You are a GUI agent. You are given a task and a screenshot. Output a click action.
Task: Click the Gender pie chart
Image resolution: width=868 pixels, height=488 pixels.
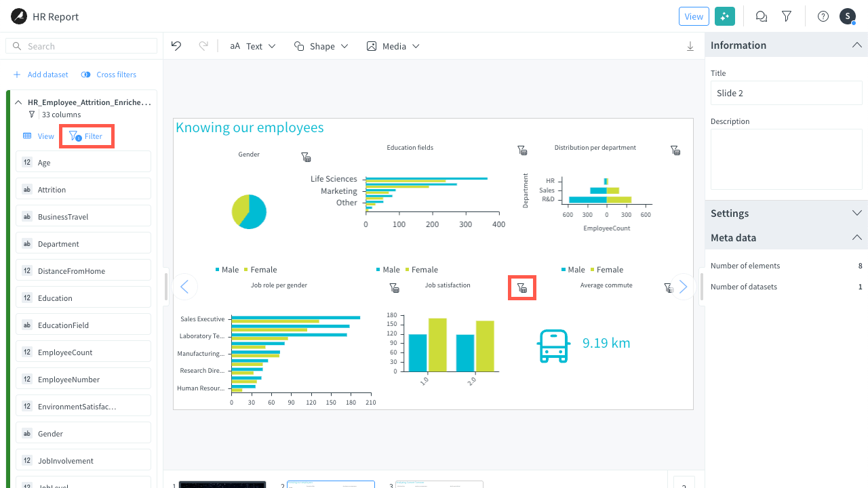point(249,211)
